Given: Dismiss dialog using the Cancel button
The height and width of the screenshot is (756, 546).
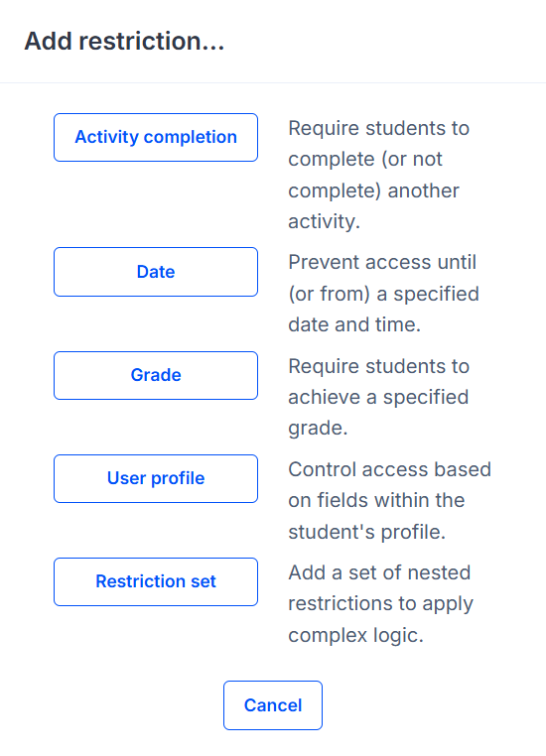Looking at the screenshot, I should (273, 705).
